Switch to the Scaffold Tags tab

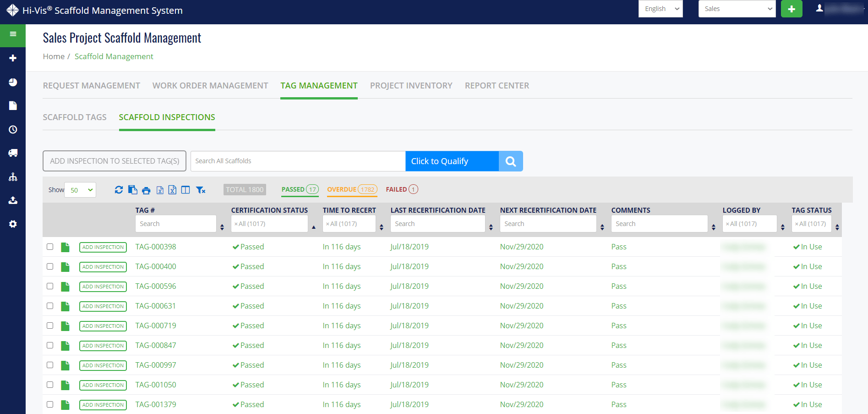[75, 117]
